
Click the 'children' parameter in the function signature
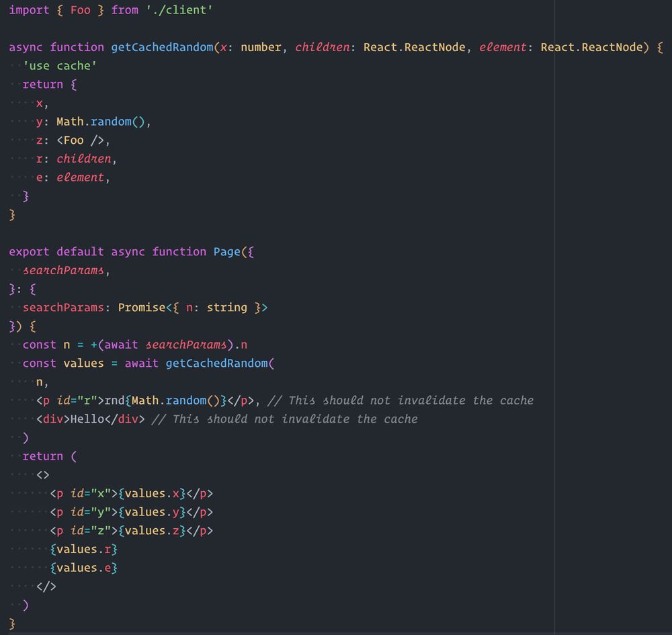pos(323,47)
